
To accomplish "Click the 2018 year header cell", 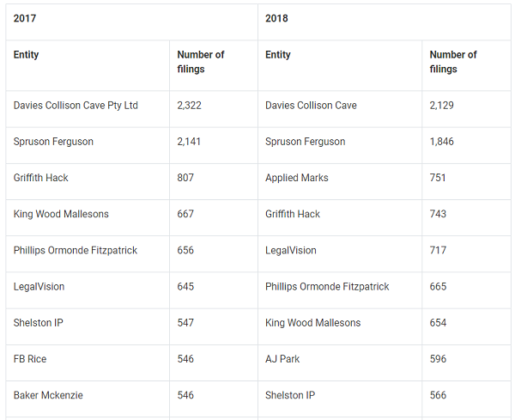I will click(x=278, y=18).
